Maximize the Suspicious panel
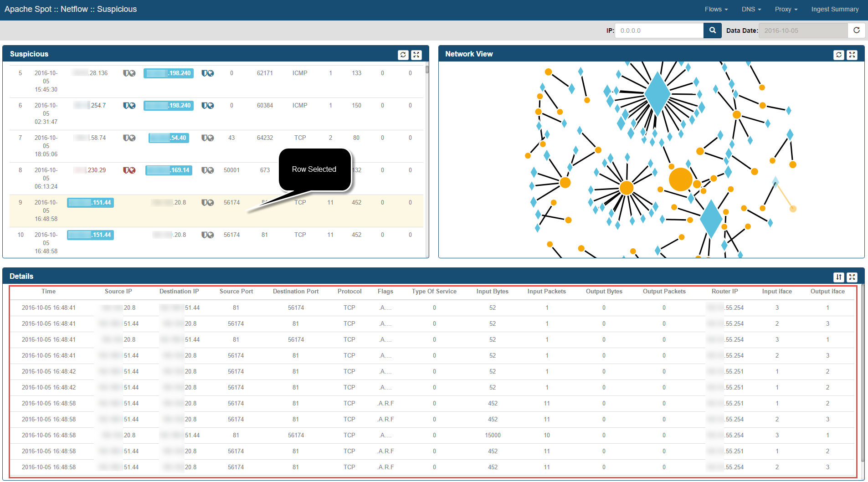 coord(416,55)
